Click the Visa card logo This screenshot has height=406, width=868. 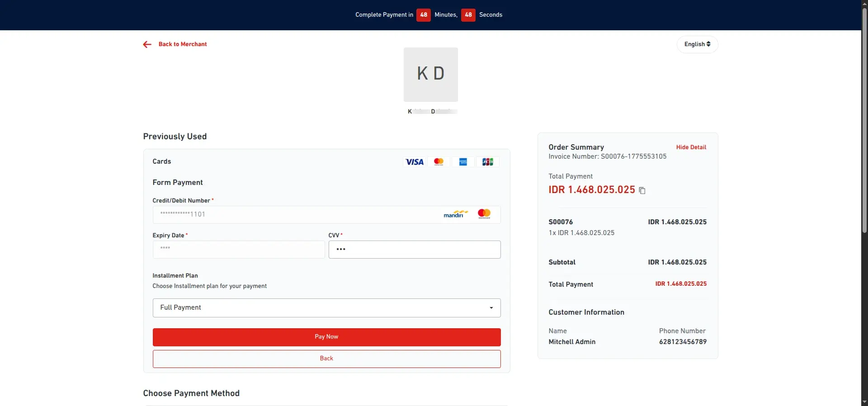(415, 162)
